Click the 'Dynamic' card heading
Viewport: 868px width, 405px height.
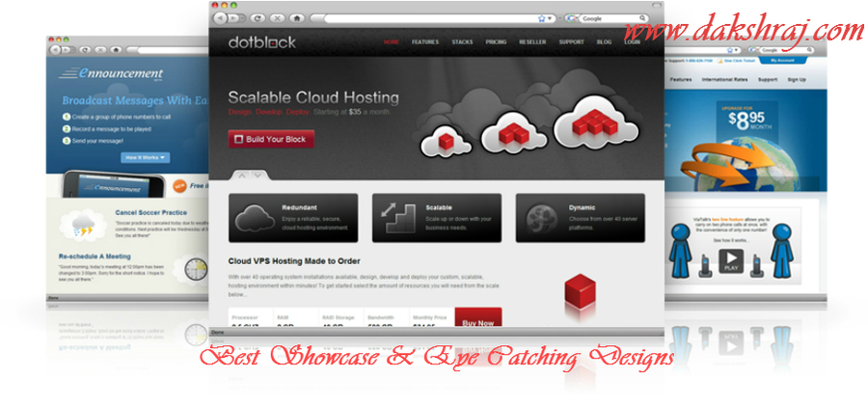tap(583, 208)
